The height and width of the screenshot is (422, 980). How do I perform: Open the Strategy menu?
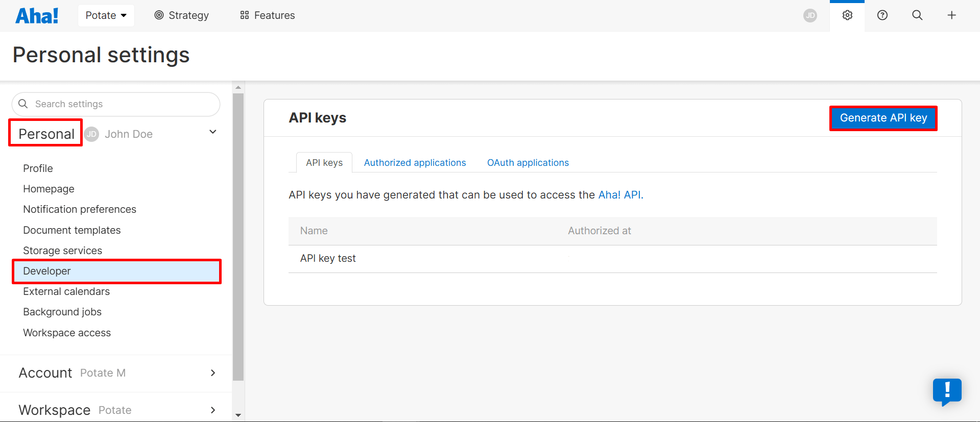click(181, 15)
